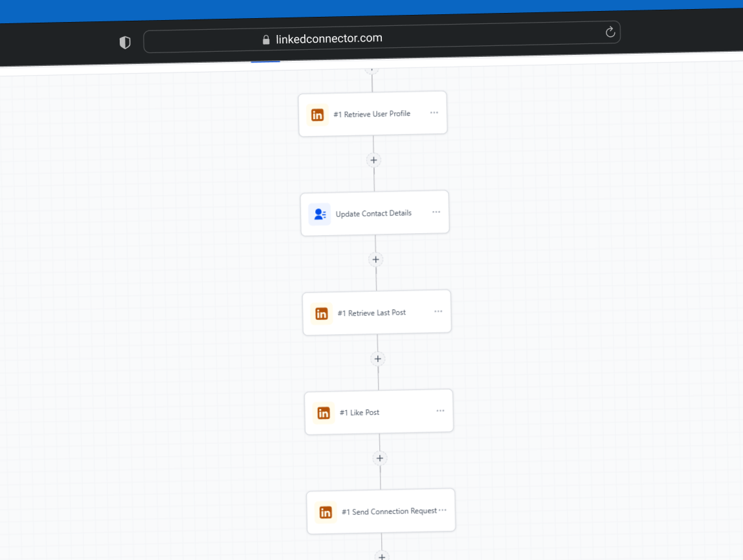Open the ellipsis menu on Like Post
Image resolution: width=743 pixels, height=560 pixels.
click(x=440, y=410)
